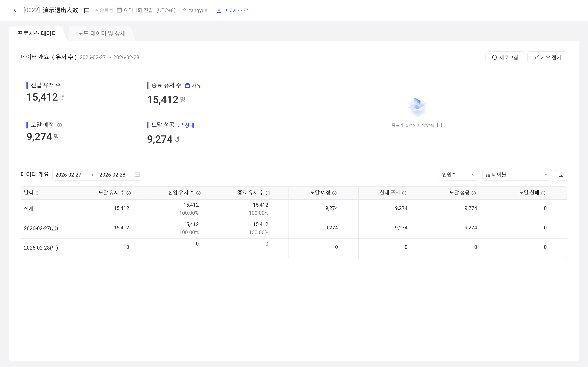Sort table by 날짜 column
Viewport: 588px width, 367px height.
[37, 193]
